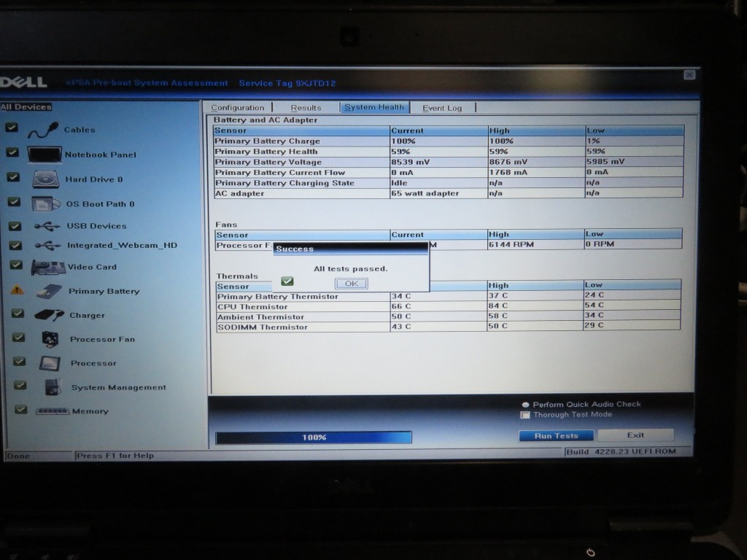Screen dimensions: 747x560
Task: Uncheck the OS Boot Path 0 checkbox
Action: coord(15,202)
